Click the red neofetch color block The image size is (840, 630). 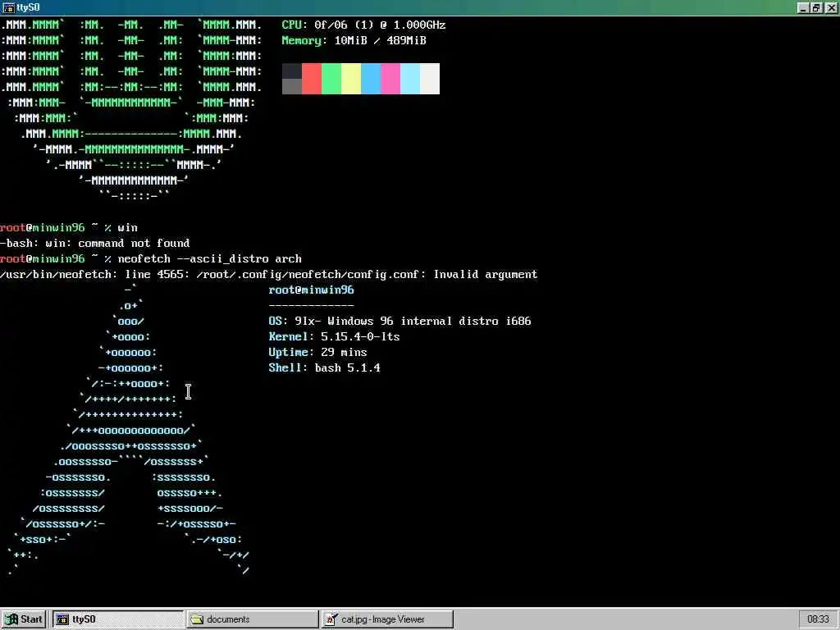click(312, 79)
